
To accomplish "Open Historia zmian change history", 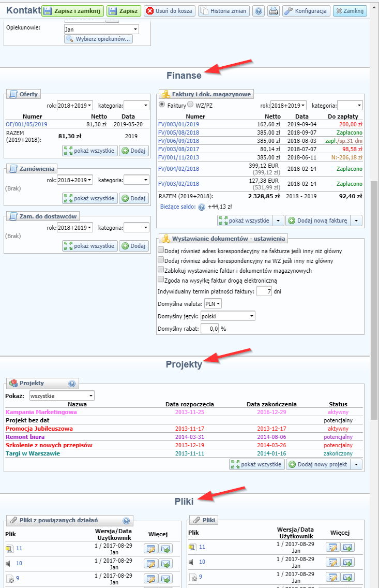I will point(223,11).
